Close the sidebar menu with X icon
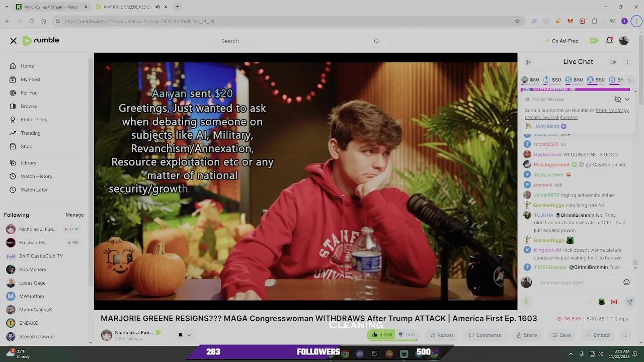 pos(14,41)
